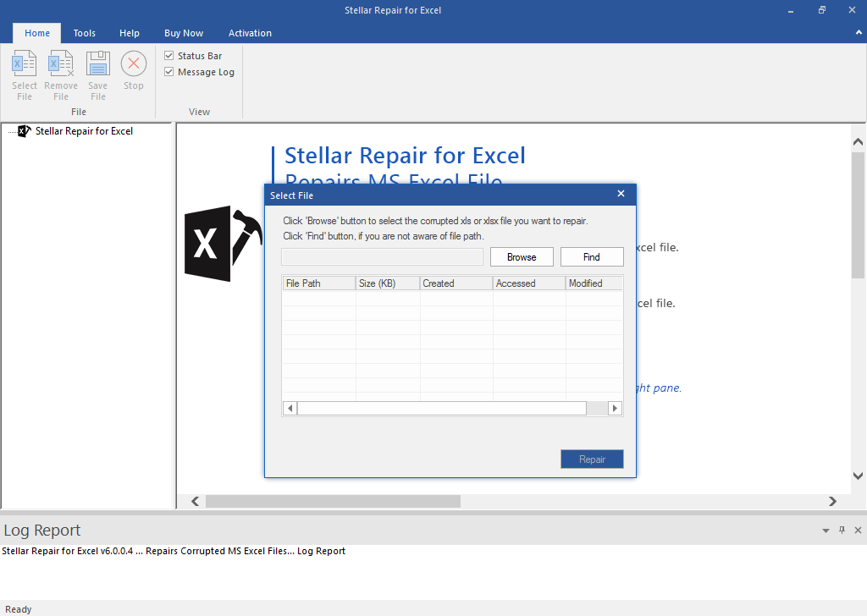Click the Log Report version text line
Viewport: 867px width, 616px height.
(174, 551)
